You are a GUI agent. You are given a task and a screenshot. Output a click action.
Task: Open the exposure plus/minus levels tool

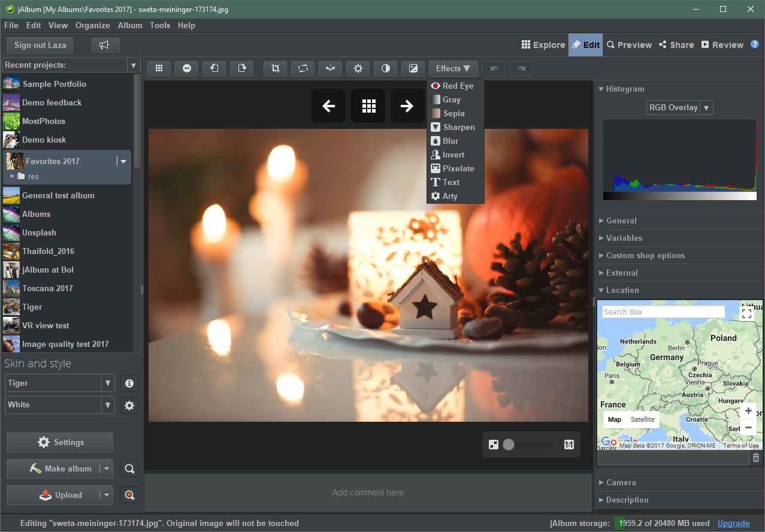coord(413,68)
